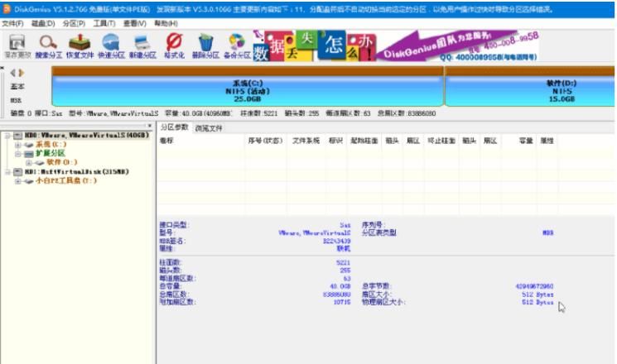Select 软件(D:) in the disk tree
617x364 pixels.
click(62, 162)
